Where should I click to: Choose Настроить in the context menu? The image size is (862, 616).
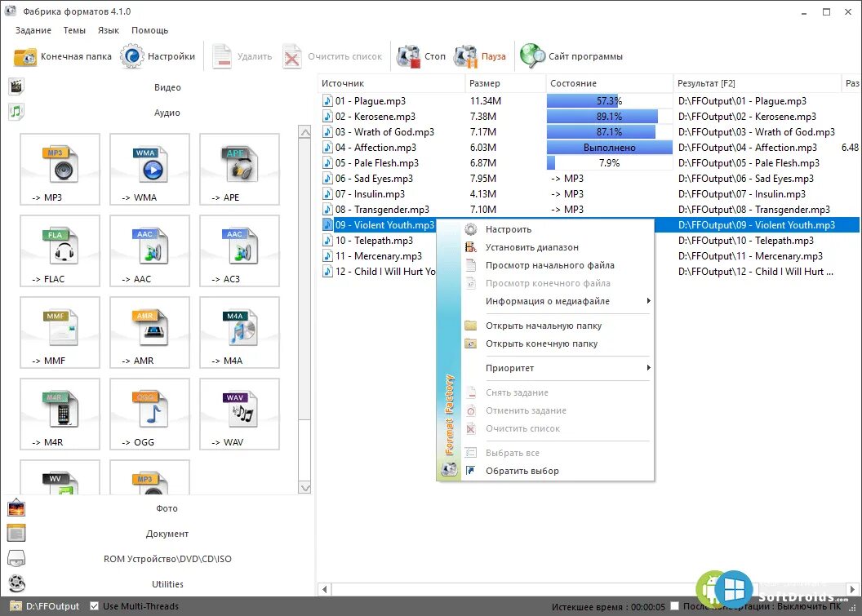(x=558, y=229)
